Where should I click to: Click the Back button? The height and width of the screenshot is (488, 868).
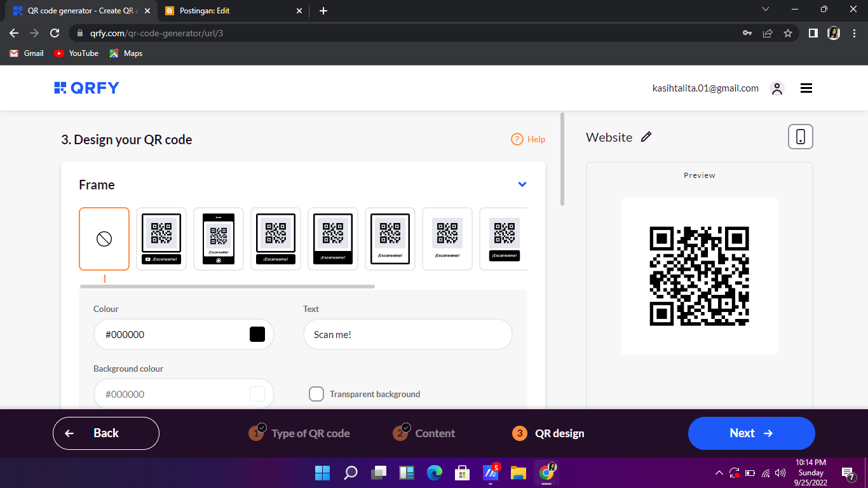[x=106, y=433]
